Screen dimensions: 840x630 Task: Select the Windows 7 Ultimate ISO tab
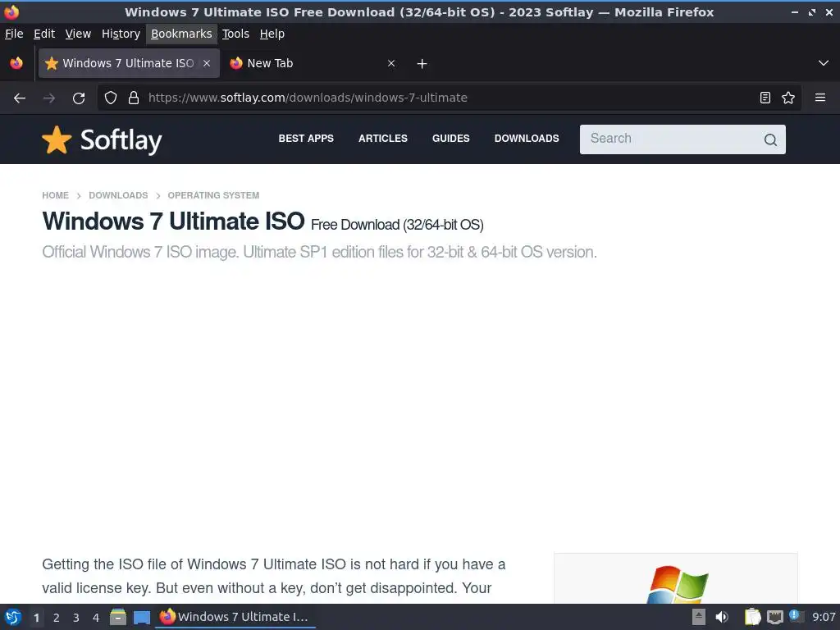pos(129,63)
